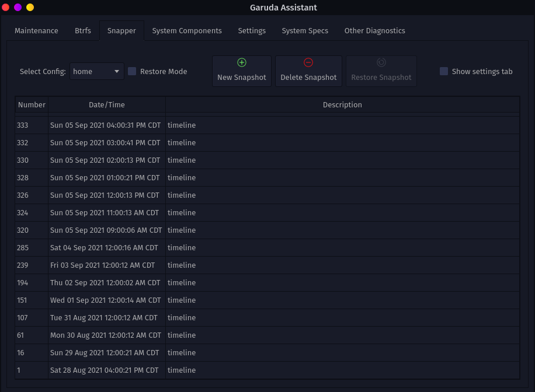535x392 pixels.
Task: Open the Btrfs tab
Action: tap(83, 31)
